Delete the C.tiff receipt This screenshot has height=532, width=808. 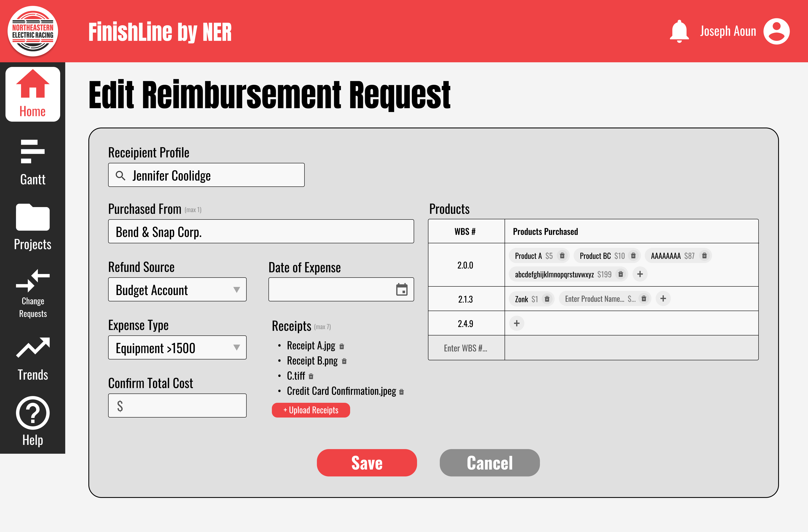pos(311,376)
